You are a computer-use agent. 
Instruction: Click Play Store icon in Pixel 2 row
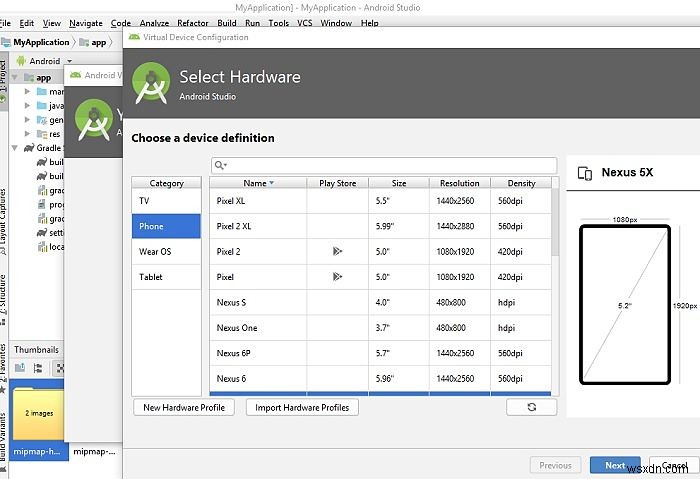[337, 251]
